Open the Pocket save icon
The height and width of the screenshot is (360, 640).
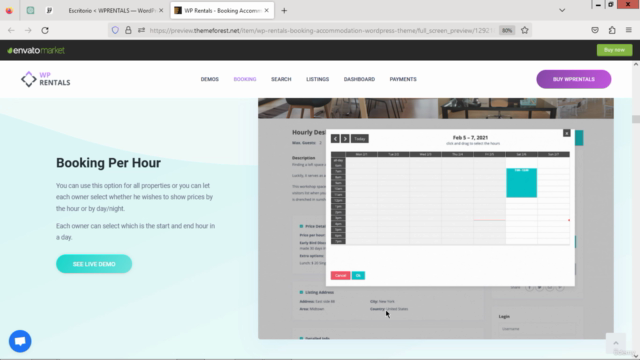click(x=595, y=30)
